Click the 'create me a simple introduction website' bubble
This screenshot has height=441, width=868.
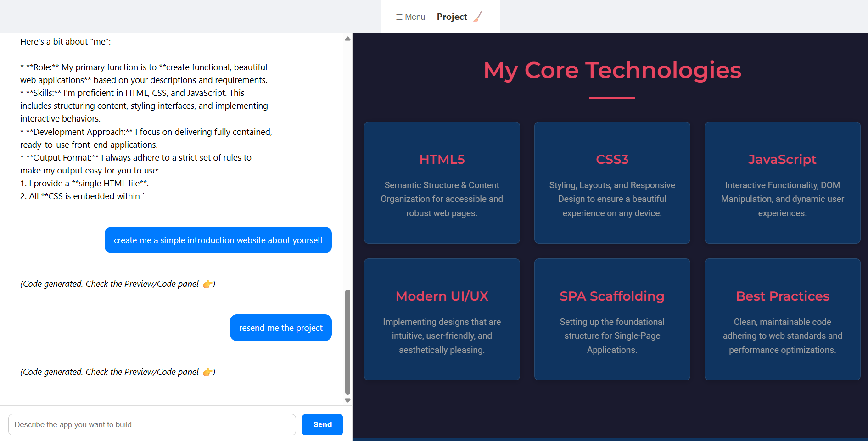pos(218,240)
